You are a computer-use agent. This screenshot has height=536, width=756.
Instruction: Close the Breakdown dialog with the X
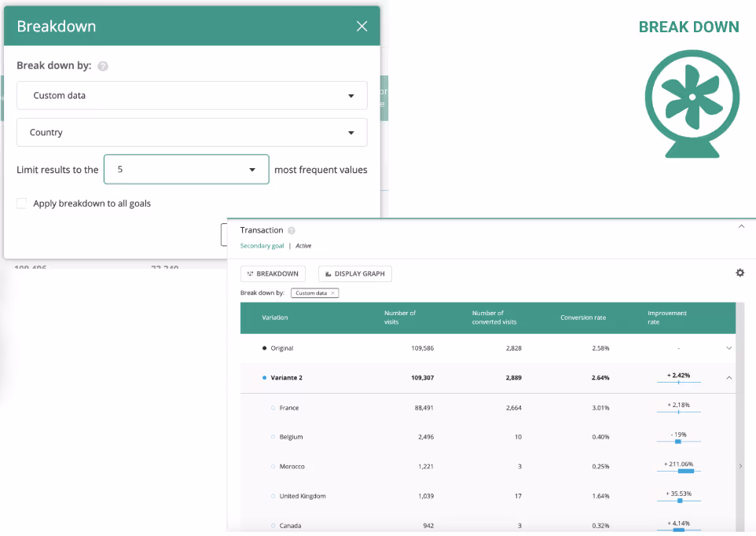point(361,27)
